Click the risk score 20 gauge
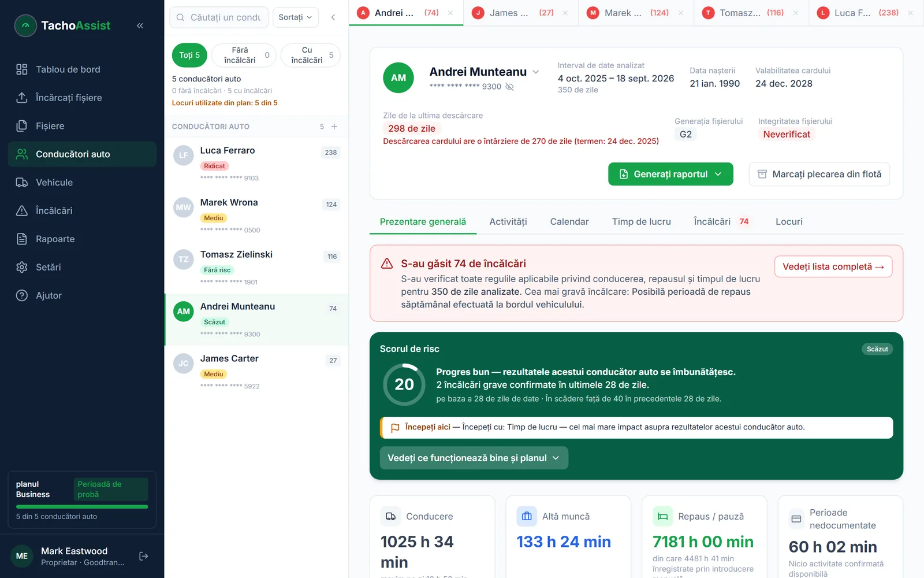The width and height of the screenshot is (924, 578). coord(404,384)
